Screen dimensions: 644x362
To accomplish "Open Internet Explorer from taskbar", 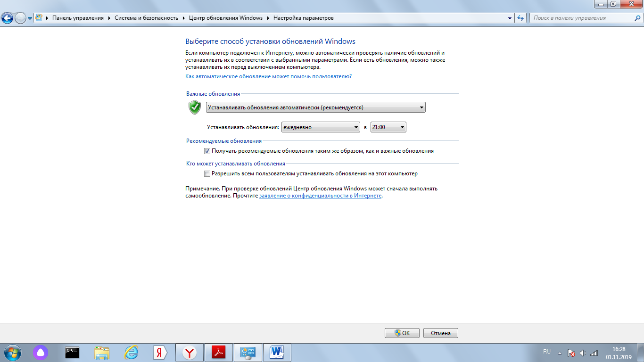I will (131, 352).
